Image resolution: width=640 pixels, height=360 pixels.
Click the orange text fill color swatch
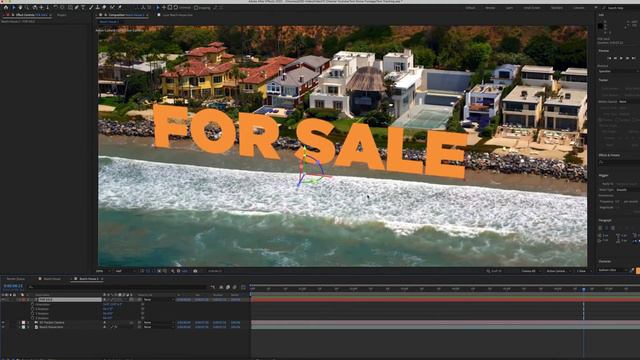pos(638,270)
